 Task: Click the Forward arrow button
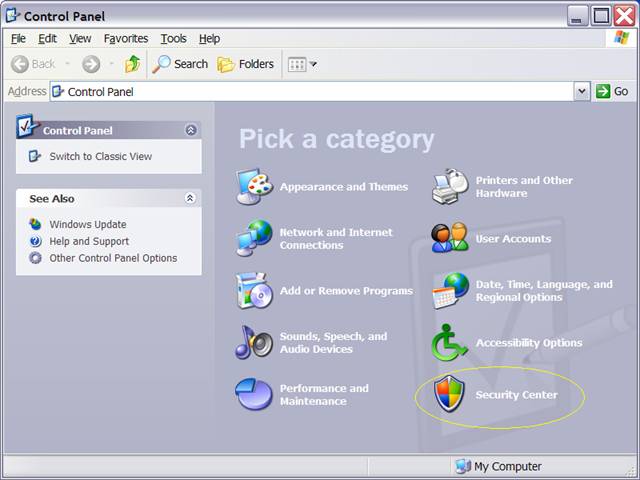coord(91,64)
